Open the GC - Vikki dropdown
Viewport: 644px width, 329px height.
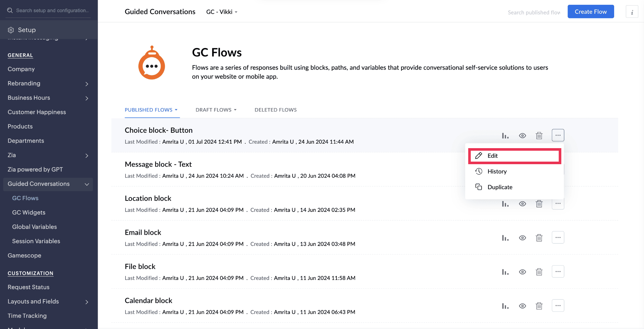point(222,12)
